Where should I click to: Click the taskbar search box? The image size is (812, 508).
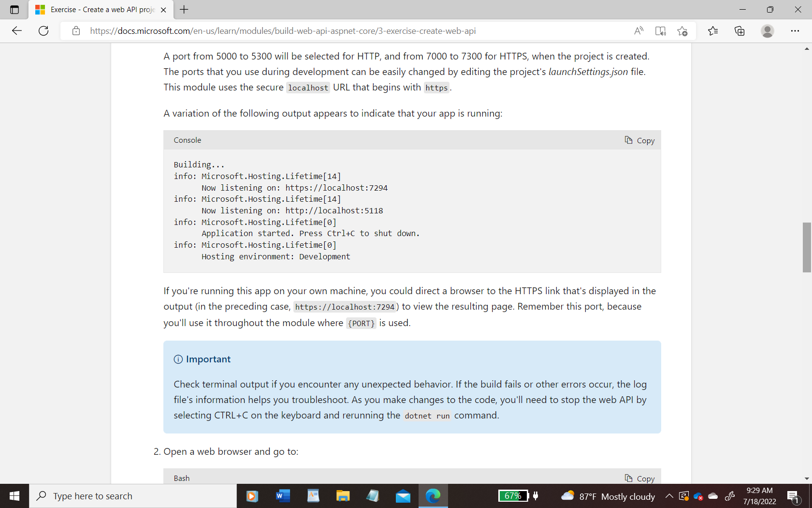pyautogui.click(x=133, y=496)
